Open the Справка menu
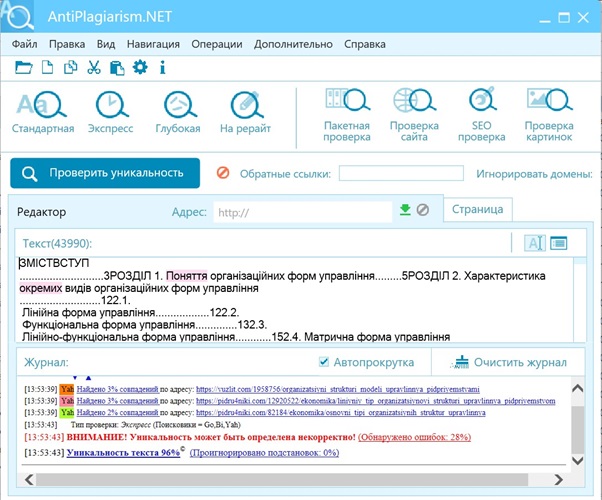The height and width of the screenshot is (500, 602). coord(365,44)
